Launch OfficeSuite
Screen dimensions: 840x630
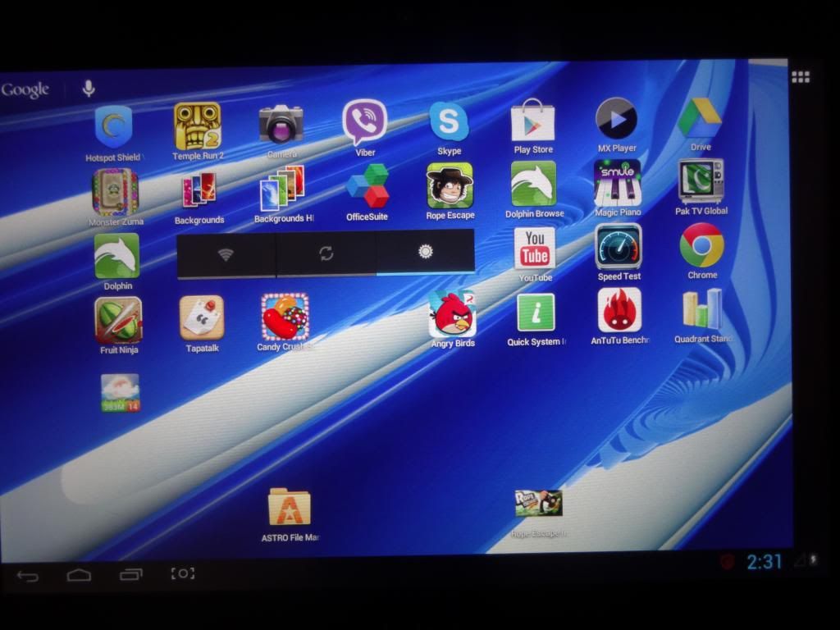[x=367, y=186]
